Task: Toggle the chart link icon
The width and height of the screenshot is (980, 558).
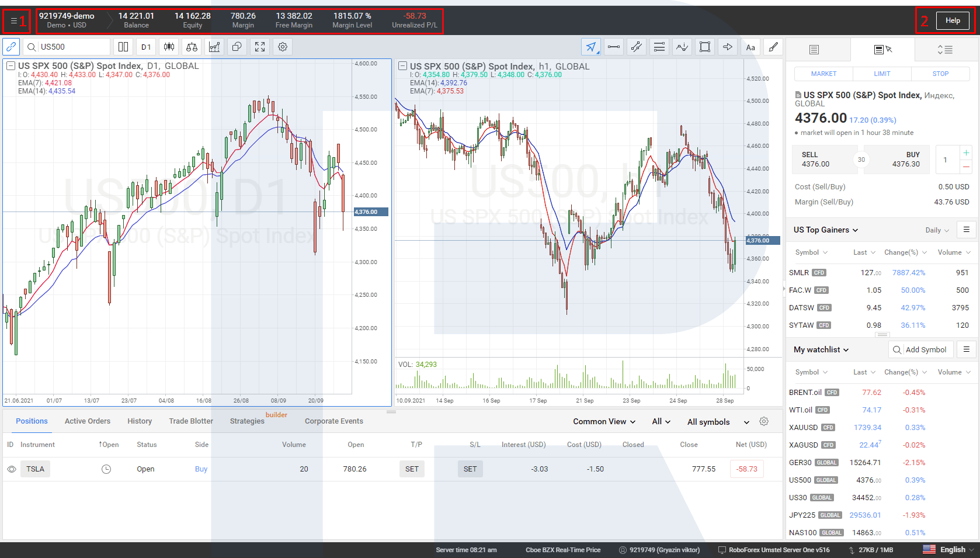Action: coord(11,47)
